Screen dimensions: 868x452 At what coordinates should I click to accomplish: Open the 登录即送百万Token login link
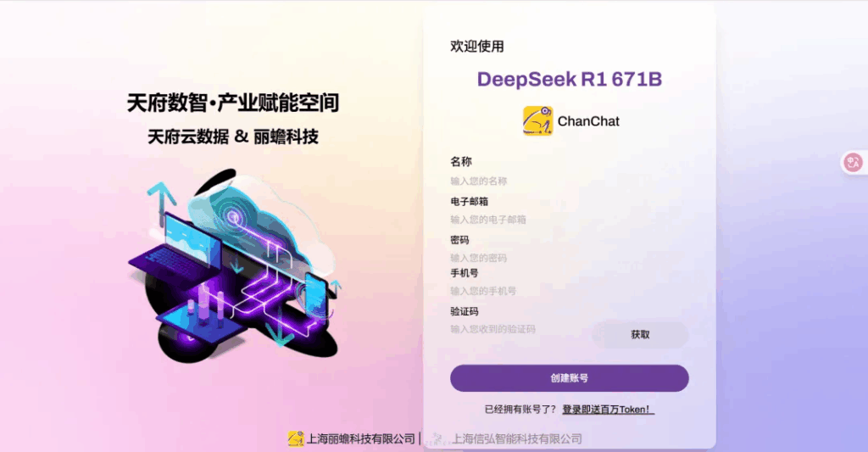tap(608, 410)
